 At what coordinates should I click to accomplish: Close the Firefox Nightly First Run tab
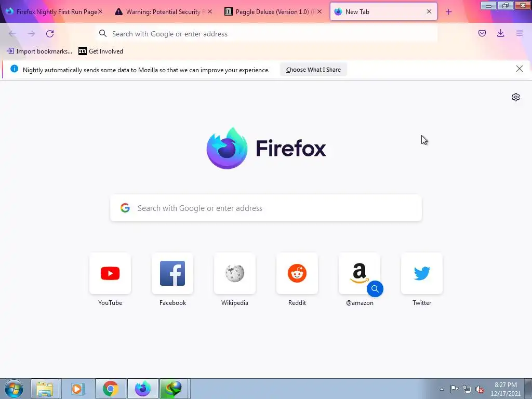(100, 11)
